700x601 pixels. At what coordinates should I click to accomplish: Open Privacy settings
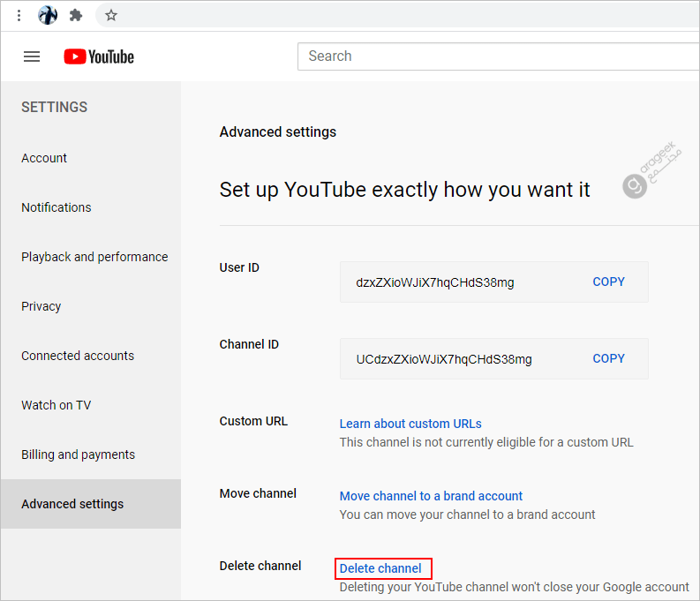click(41, 306)
